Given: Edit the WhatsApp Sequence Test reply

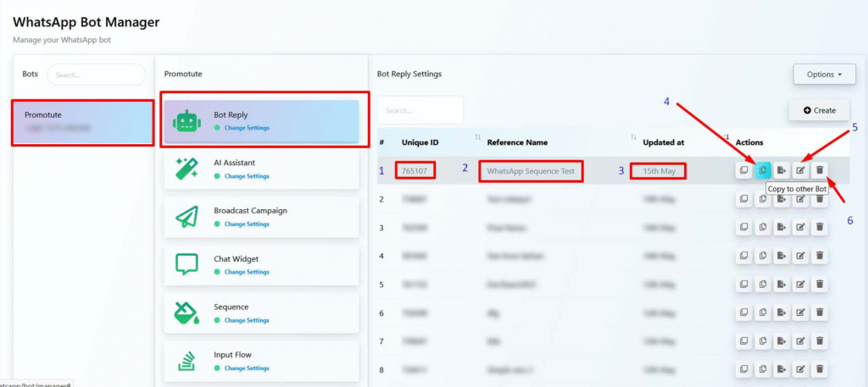Looking at the screenshot, I should click(800, 170).
